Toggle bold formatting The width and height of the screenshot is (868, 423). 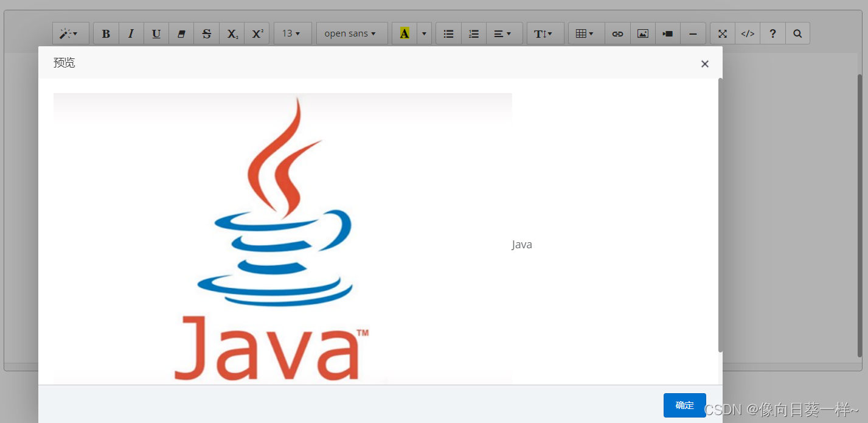106,33
